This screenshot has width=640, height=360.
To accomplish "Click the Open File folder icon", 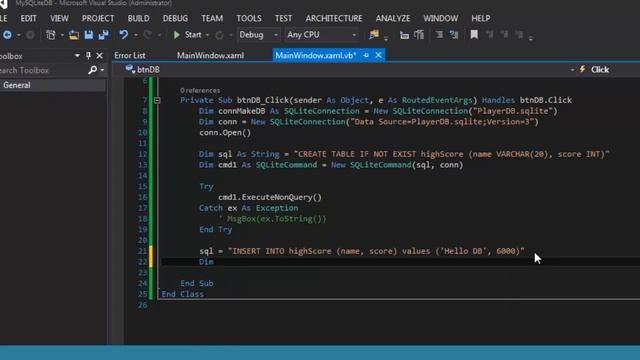I will click(74, 35).
